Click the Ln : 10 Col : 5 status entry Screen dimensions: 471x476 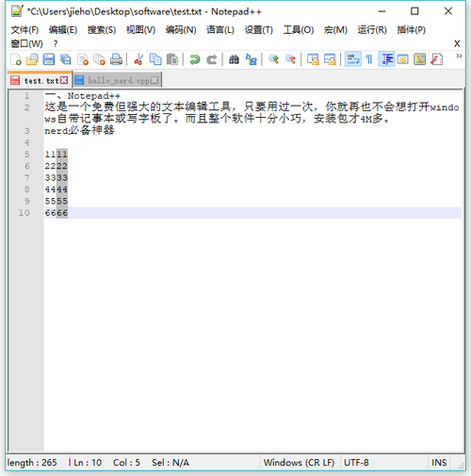coord(106,463)
